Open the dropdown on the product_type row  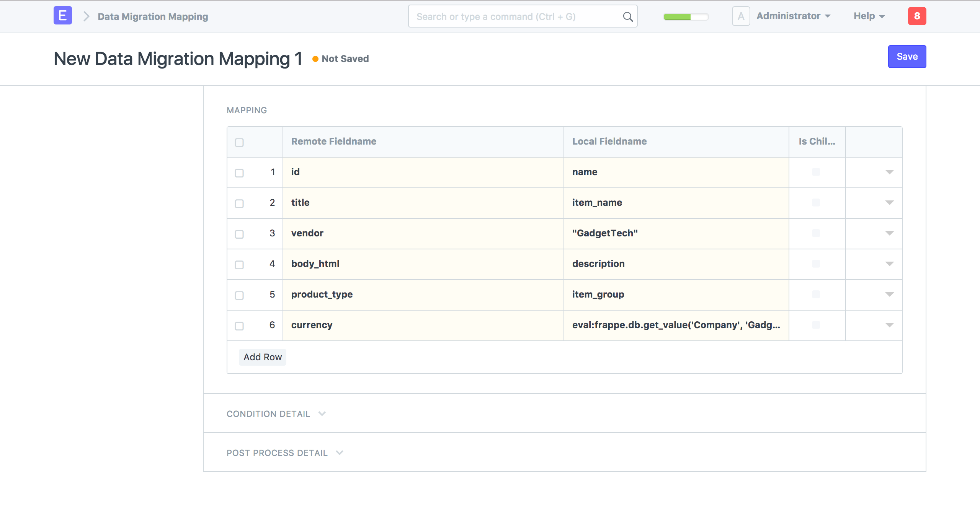click(x=890, y=295)
